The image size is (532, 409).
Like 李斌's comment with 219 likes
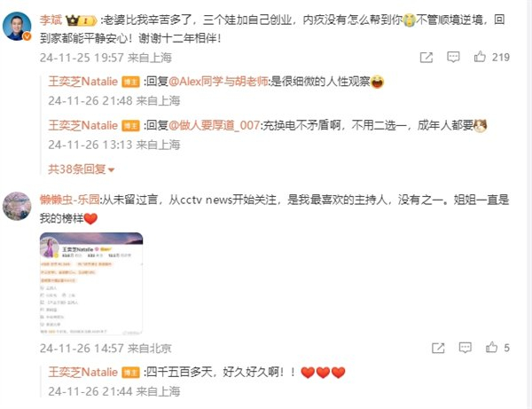[480, 57]
